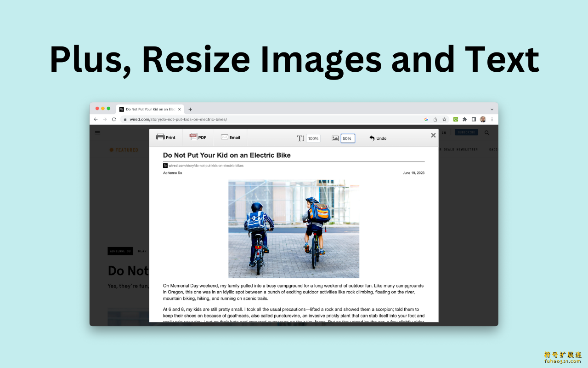
Task: Click the green extension icon
Action: point(456,119)
